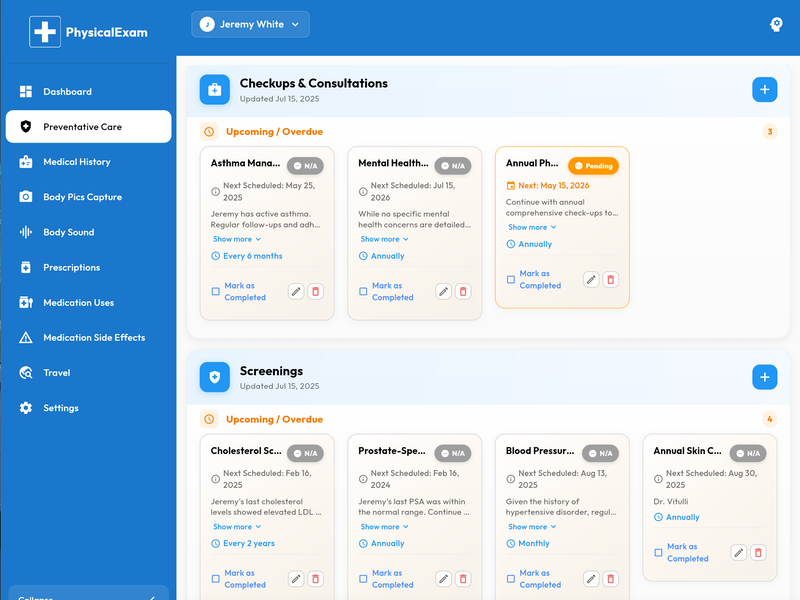Viewport: 800px width, 600px height.
Task: Expand Show more on Blood Pressure screening
Action: [x=529, y=526]
